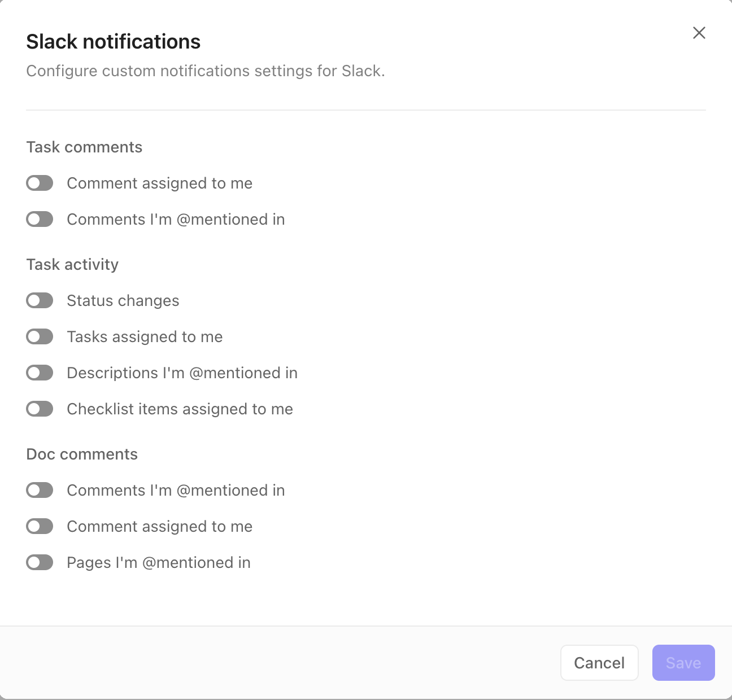Close the Slack notifications dialog with X
This screenshot has height=700, width=732.
[x=699, y=33]
